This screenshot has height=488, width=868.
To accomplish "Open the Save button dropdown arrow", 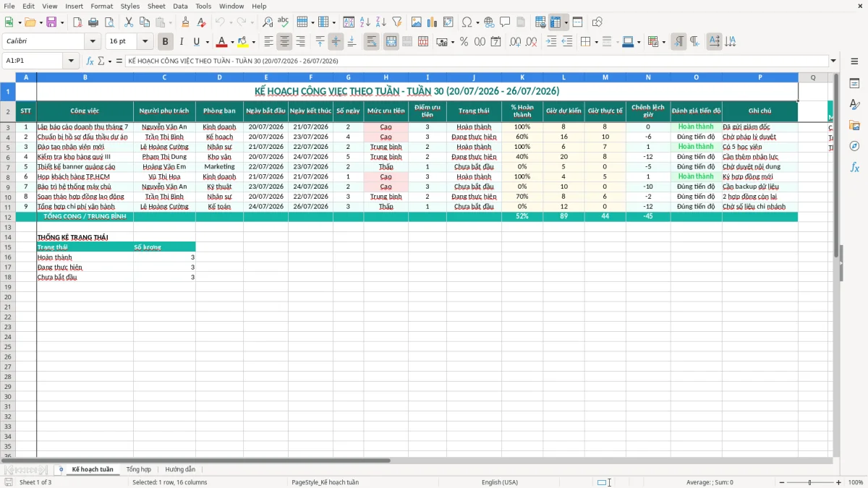I will point(62,22).
